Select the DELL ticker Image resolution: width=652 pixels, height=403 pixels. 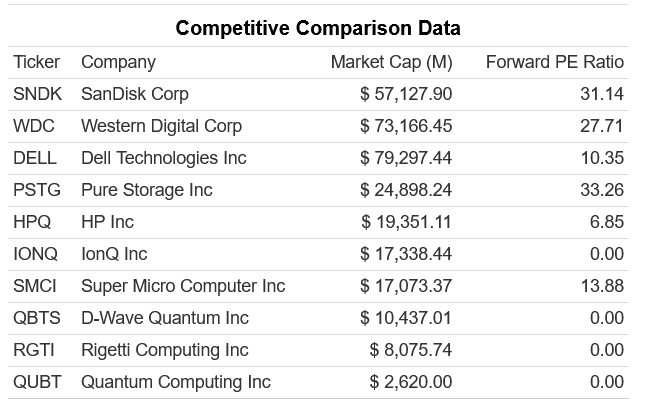tap(33, 158)
